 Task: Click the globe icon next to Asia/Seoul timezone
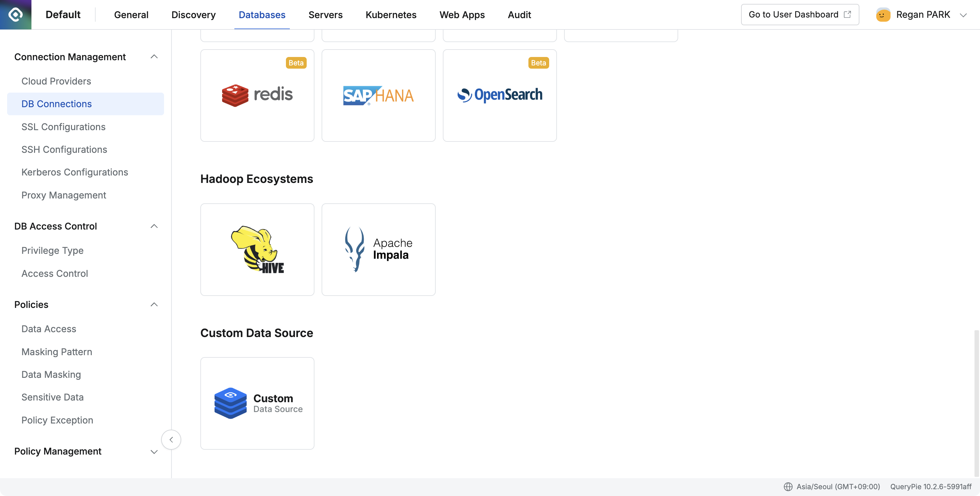(x=788, y=487)
